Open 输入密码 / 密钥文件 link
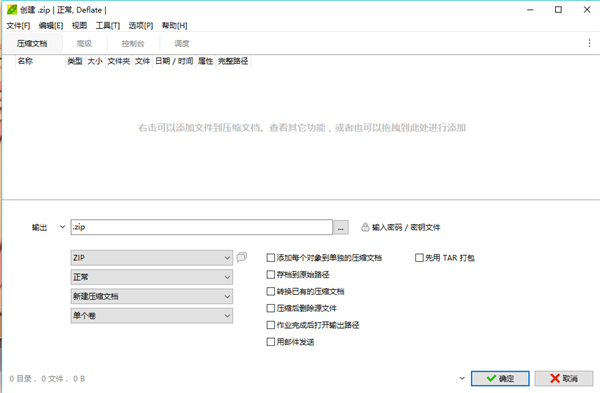 (406, 227)
